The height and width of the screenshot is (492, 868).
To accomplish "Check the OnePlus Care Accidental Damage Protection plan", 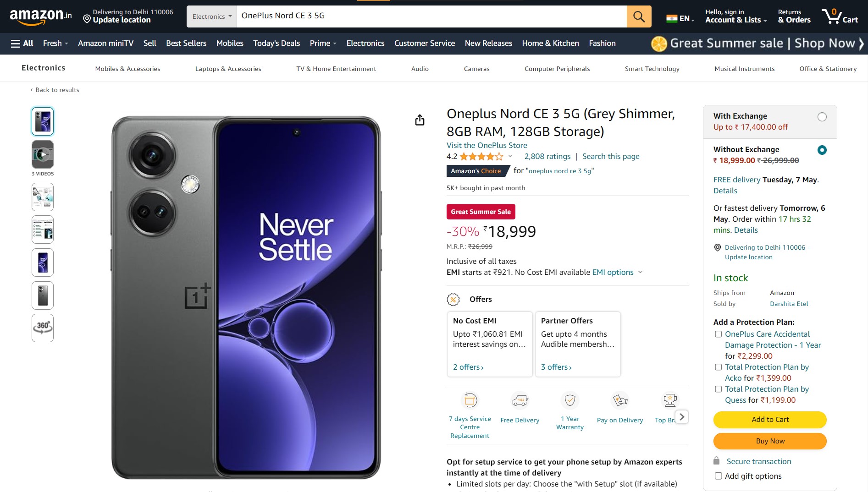I will pos(718,334).
